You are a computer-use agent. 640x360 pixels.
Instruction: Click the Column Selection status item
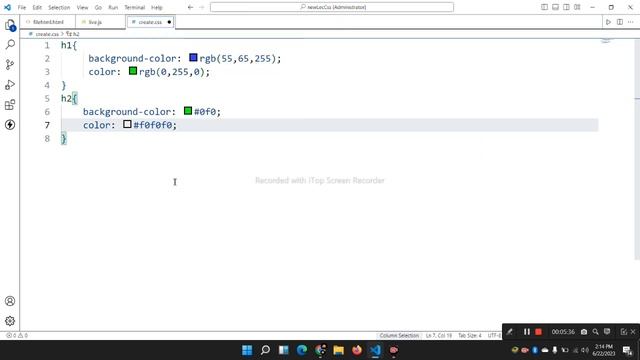[399, 336]
